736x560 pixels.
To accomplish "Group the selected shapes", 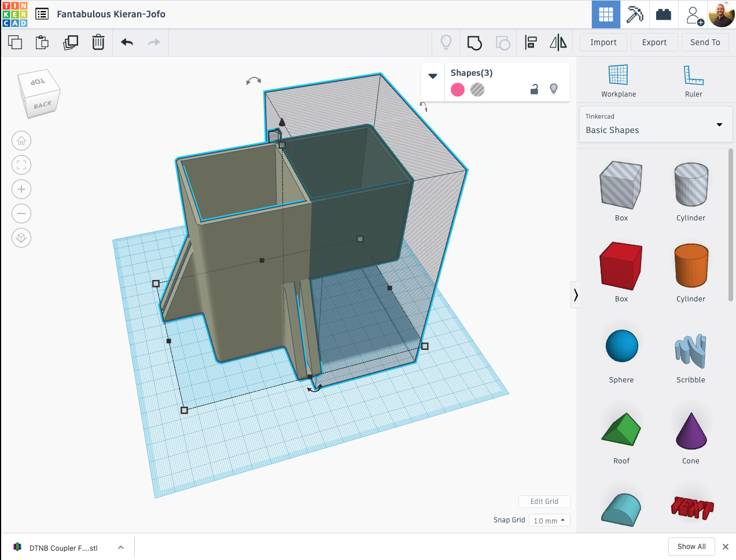I will [474, 43].
